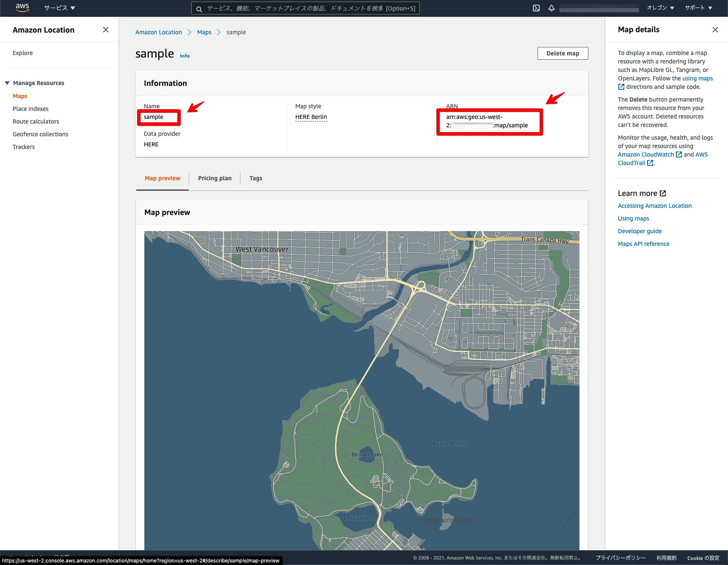Close the Map details panel
Screen dimensions: 728x565
point(715,30)
